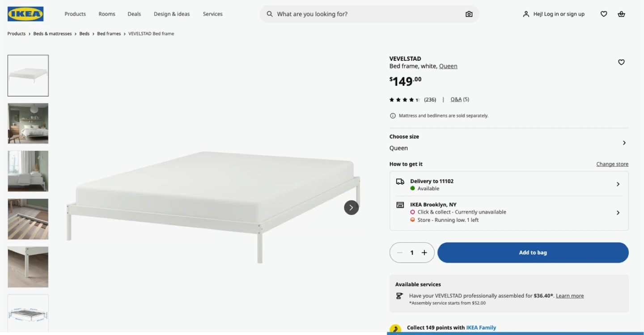Viewport: 644px width, 335px height.
Task: Add to bag
Action: click(533, 253)
